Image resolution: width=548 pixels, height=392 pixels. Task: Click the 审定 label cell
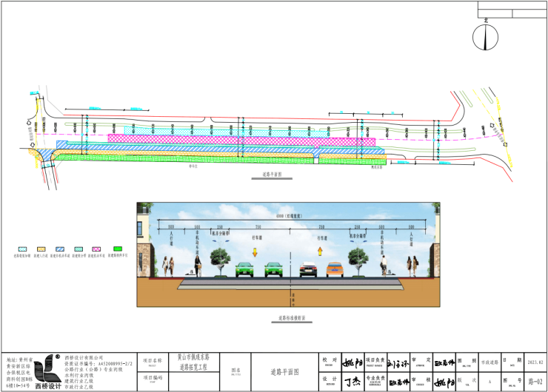point(421,362)
